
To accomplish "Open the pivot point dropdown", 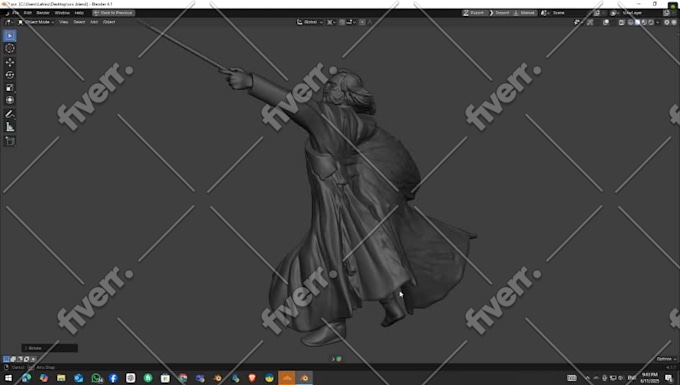I will [x=331, y=22].
